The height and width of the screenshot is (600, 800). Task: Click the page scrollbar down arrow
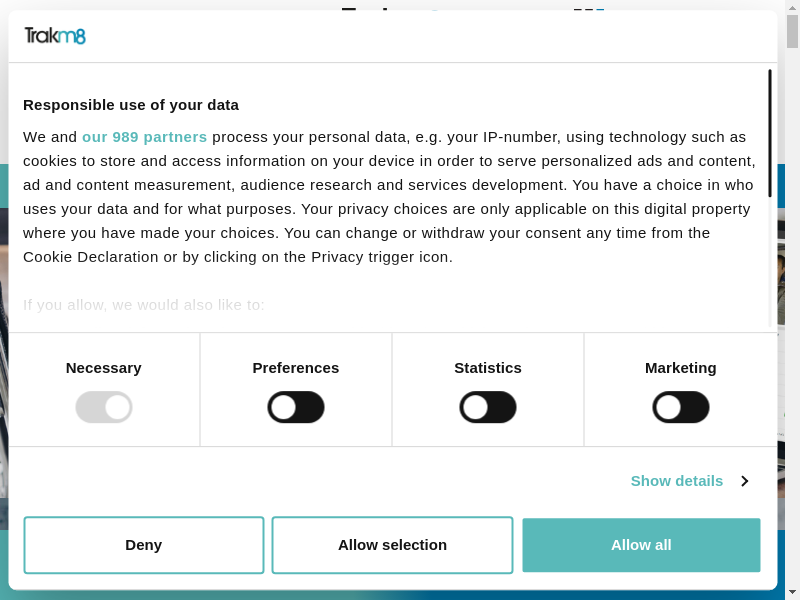[x=793, y=593]
